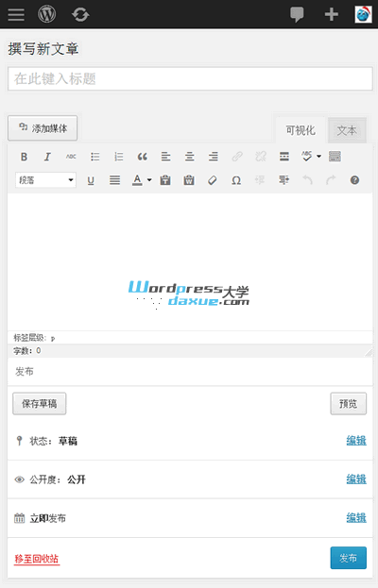
Task: Open the text color picker arrow
Action: click(x=149, y=180)
